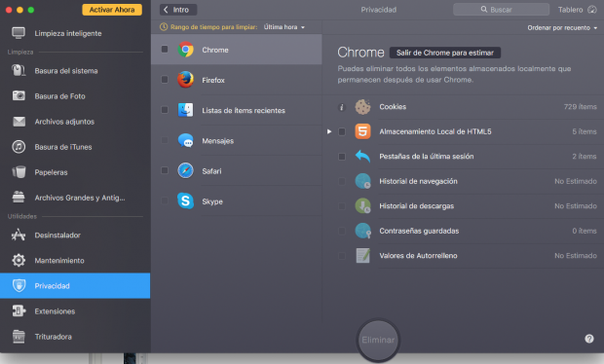Click the HTML5 storage icon
Viewport: 604px width, 364px height.
(x=363, y=132)
